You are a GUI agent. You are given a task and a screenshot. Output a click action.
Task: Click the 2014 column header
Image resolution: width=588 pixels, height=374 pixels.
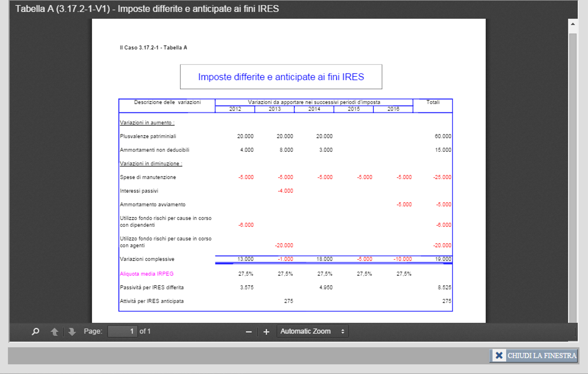coord(314,109)
